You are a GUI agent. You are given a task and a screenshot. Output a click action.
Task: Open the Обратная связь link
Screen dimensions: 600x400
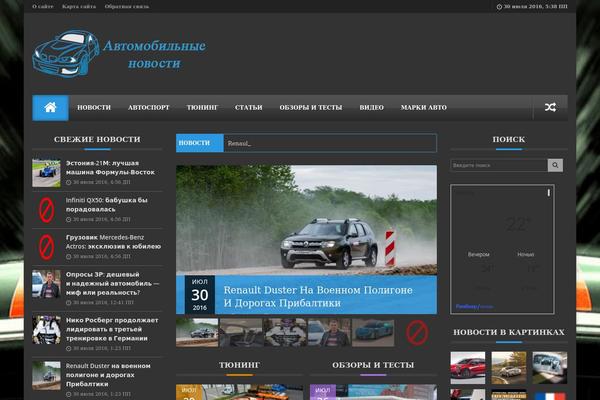tap(127, 7)
